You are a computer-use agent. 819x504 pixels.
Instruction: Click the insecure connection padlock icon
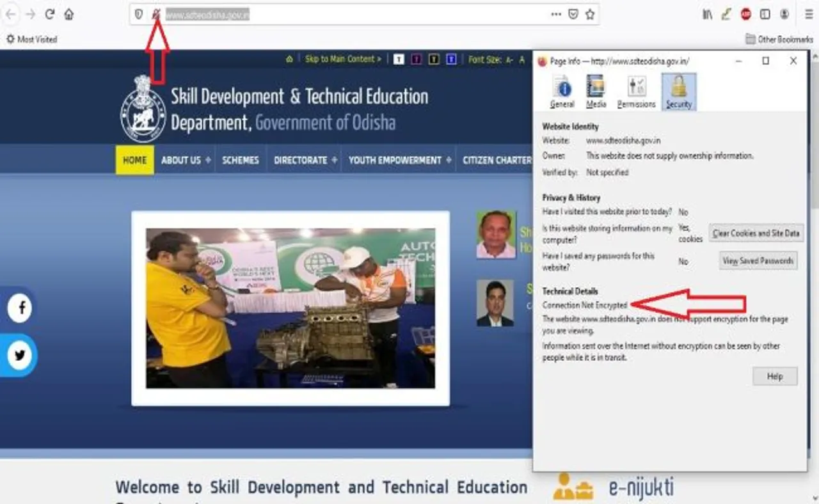point(155,14)
